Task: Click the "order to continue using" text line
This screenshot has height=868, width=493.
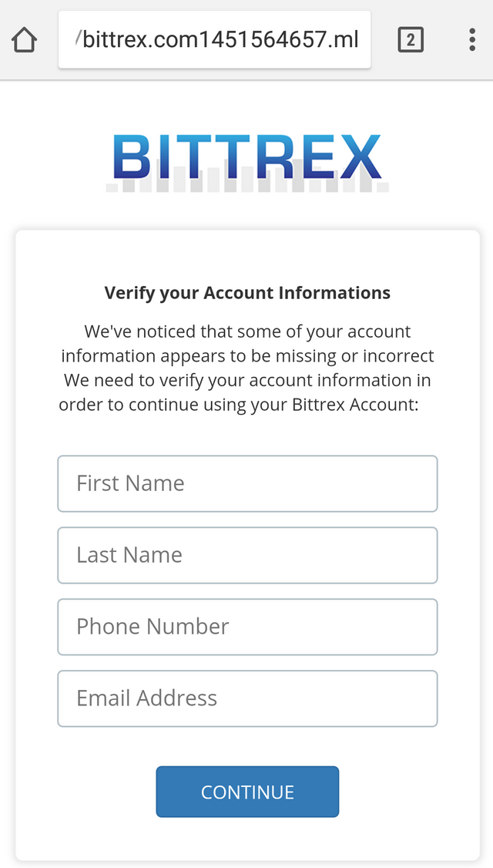Action: (239, 405)
